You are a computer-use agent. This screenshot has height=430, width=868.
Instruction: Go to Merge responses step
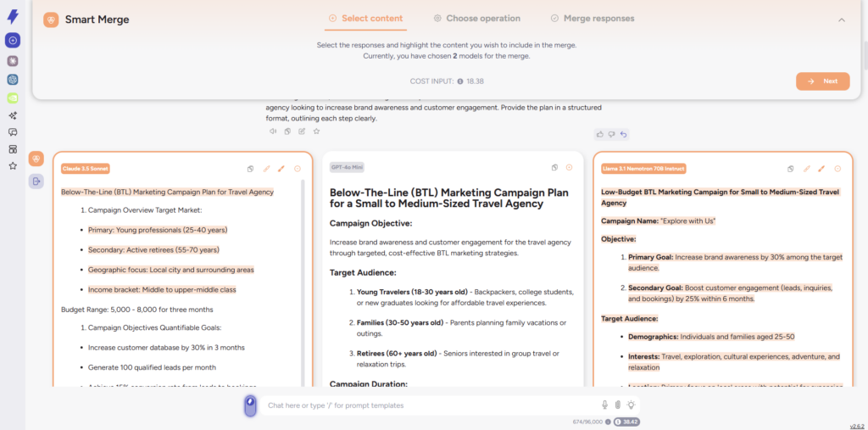point(593,19)
